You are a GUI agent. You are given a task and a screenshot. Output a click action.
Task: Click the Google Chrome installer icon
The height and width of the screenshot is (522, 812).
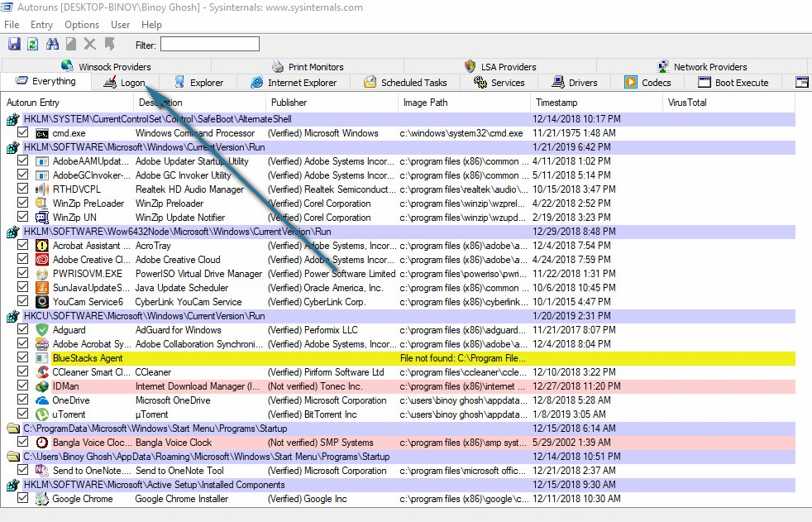[x=42, y=499]
